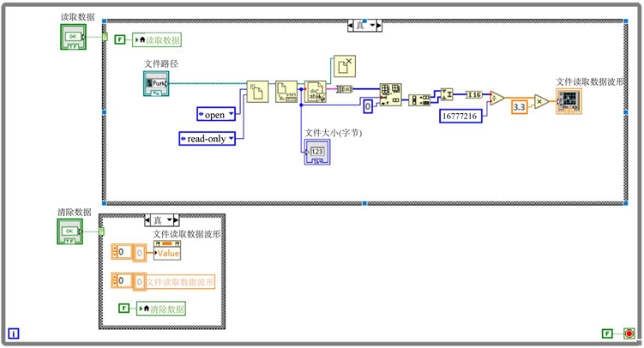Expand upper case structure selector dropdown arrow
This screenshot has height=348, width=644.
pos(370,26)
